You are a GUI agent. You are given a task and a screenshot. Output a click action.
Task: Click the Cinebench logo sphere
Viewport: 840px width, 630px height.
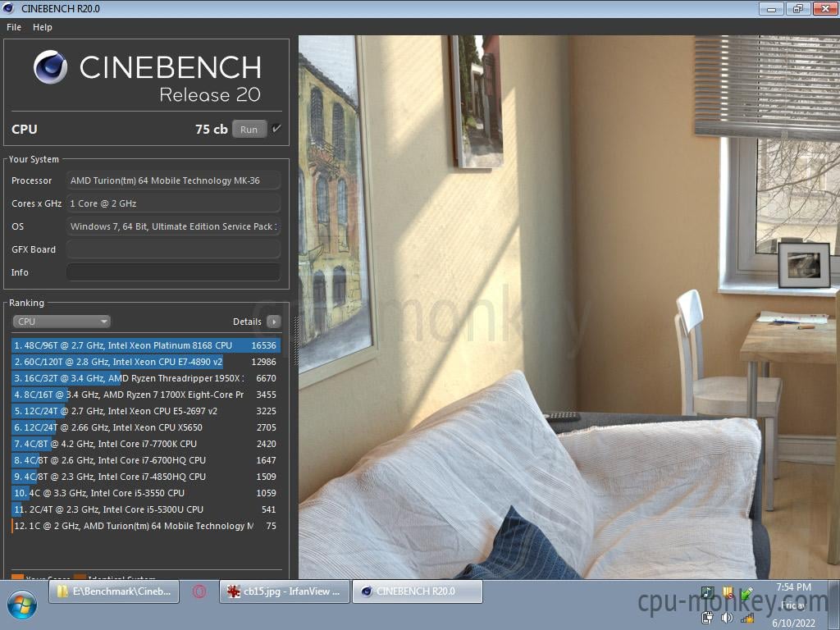50,67
